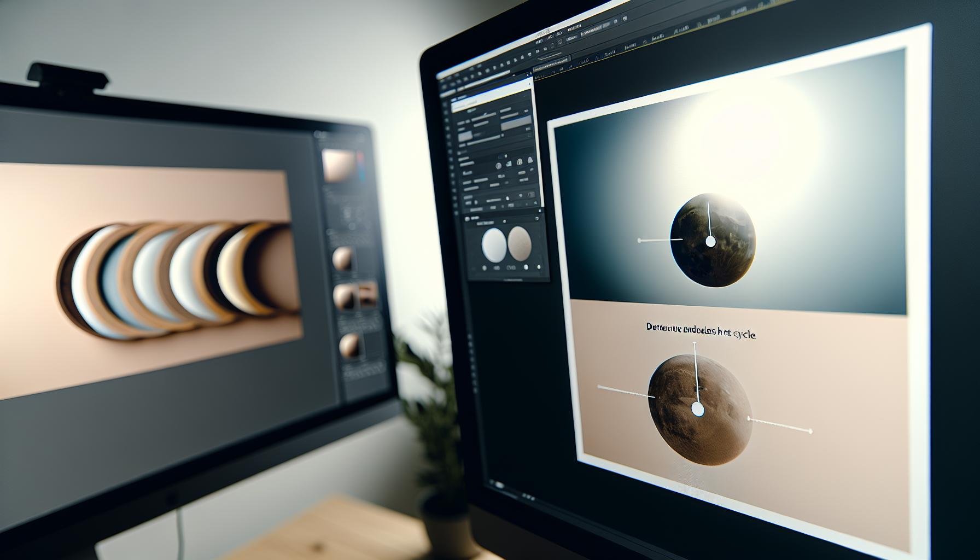Select the topmost moon layer thumbnail on left monitor
Viewport: 980px width, 560px height.
click(x=343, y=258)
